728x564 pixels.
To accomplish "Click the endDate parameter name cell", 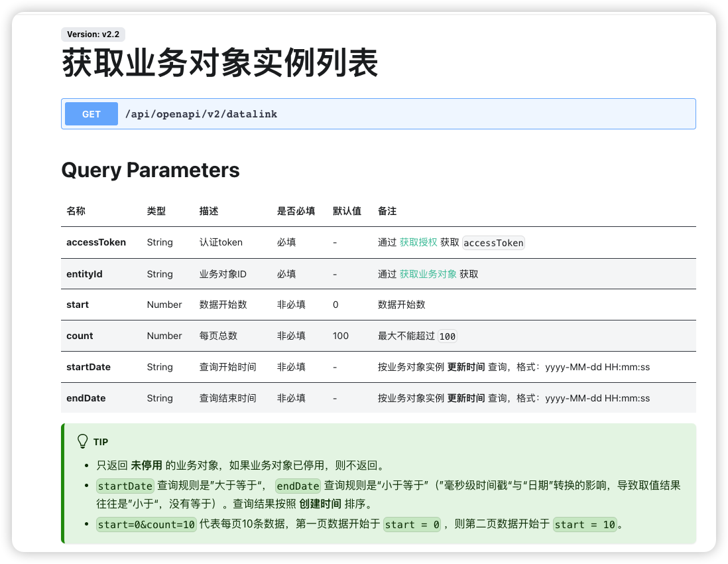I will pos(86,398).
